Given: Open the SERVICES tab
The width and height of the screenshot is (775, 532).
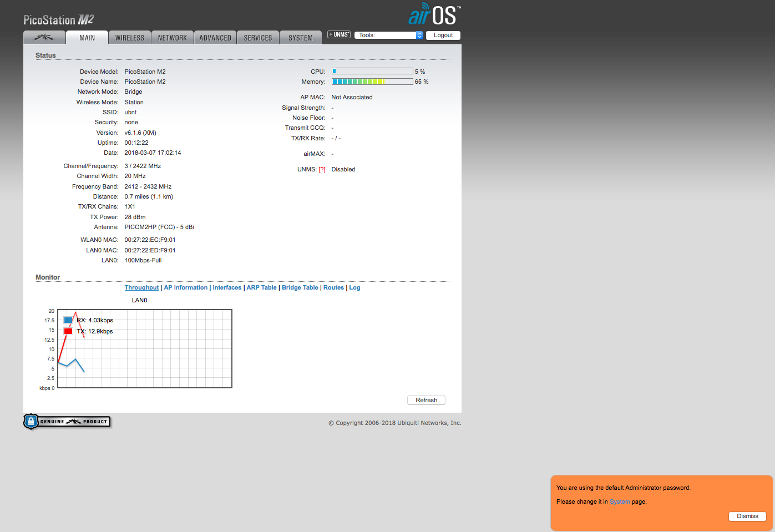Looking at the screenshot, I should 258,38.
